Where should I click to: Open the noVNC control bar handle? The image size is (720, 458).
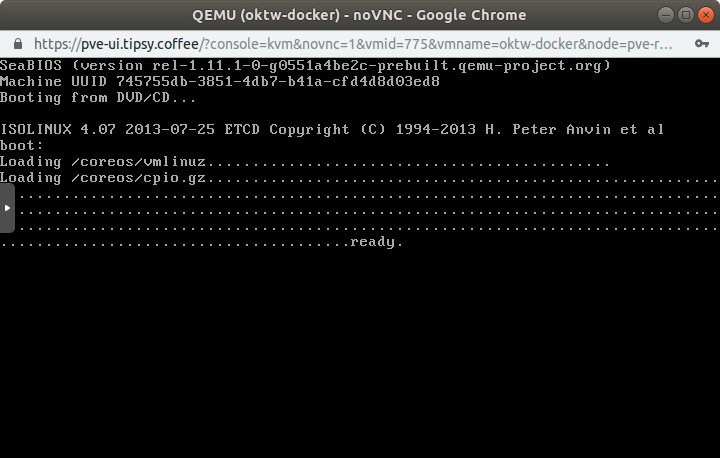(7, 208)
